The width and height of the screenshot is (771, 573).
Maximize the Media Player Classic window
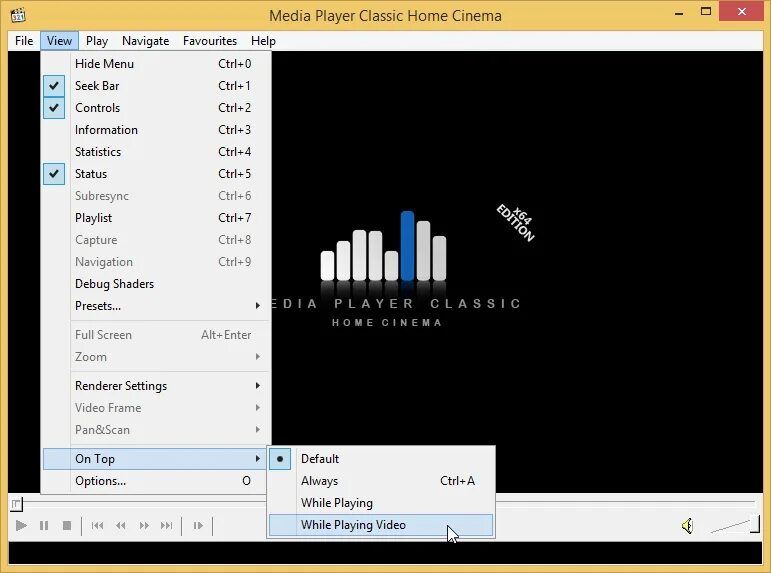point(706,11)
